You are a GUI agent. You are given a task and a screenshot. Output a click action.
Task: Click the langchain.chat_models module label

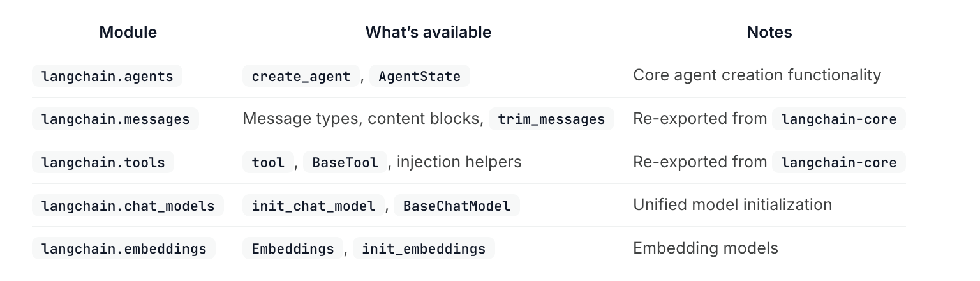(128, 206)
